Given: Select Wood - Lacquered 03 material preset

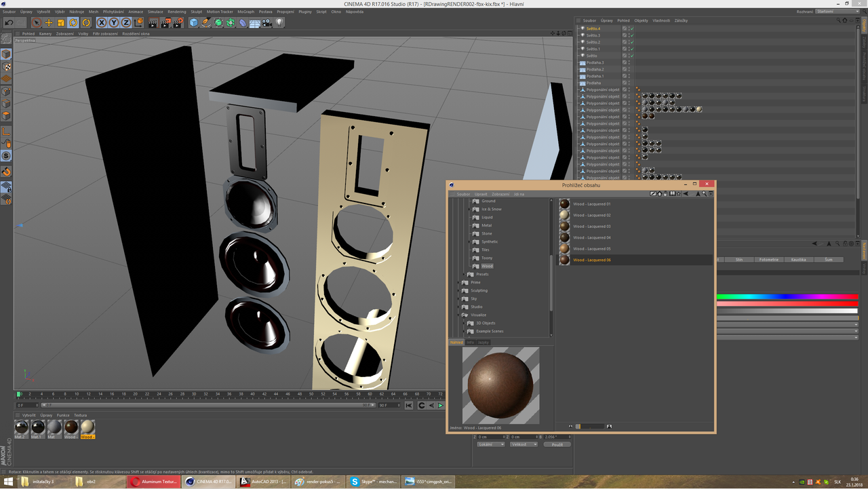Looking at the screenshot, I should coord(591,227).
